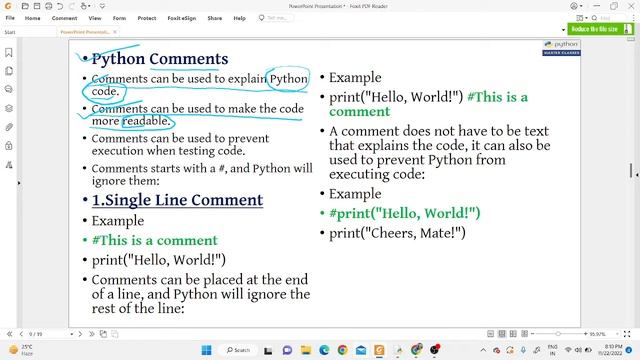The height and width of the screenshot is (360, 640).
Task: Go to first page button
Action: (x=9, y=334)
